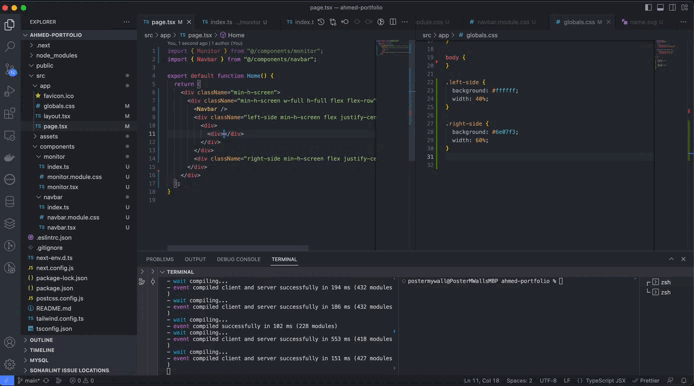The image size is (694, 386).
Task: Collapse the src folder
Action: point(79,76)
